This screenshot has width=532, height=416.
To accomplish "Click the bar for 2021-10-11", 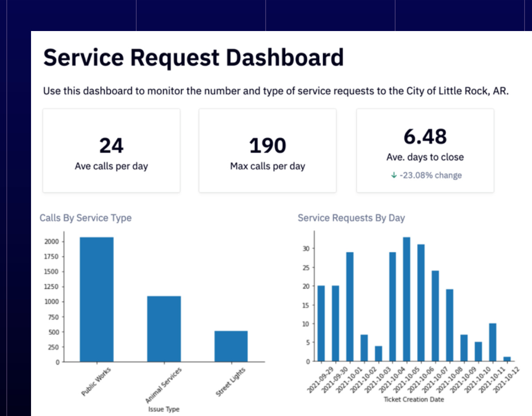I will (493, 342).
